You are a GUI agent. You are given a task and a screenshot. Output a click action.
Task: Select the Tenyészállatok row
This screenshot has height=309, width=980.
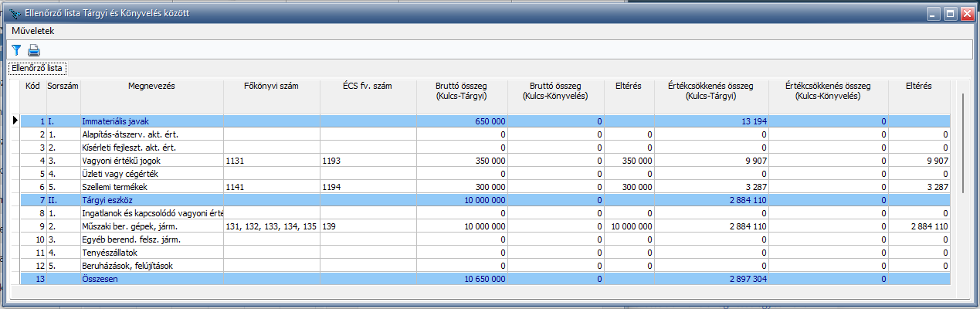pyautogui.click(x=485, y=253)
